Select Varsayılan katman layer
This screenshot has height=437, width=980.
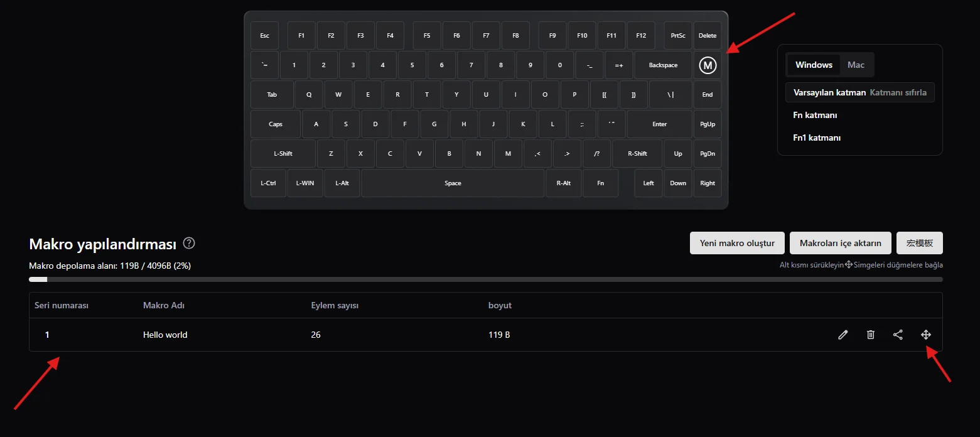point(829,92)
